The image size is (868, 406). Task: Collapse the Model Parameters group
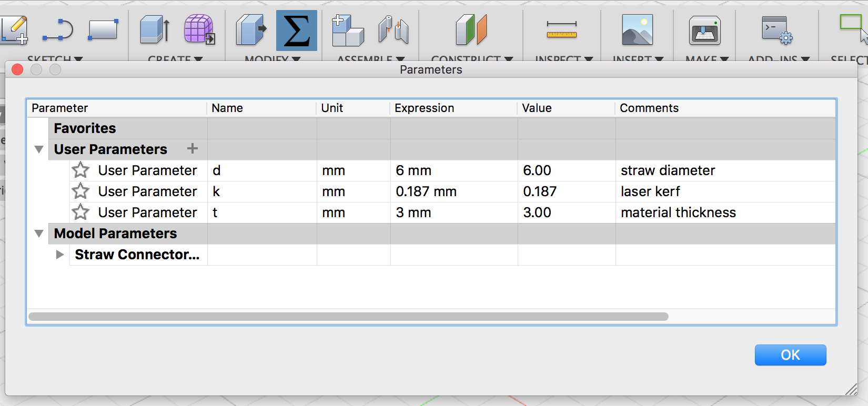(39, 234)
